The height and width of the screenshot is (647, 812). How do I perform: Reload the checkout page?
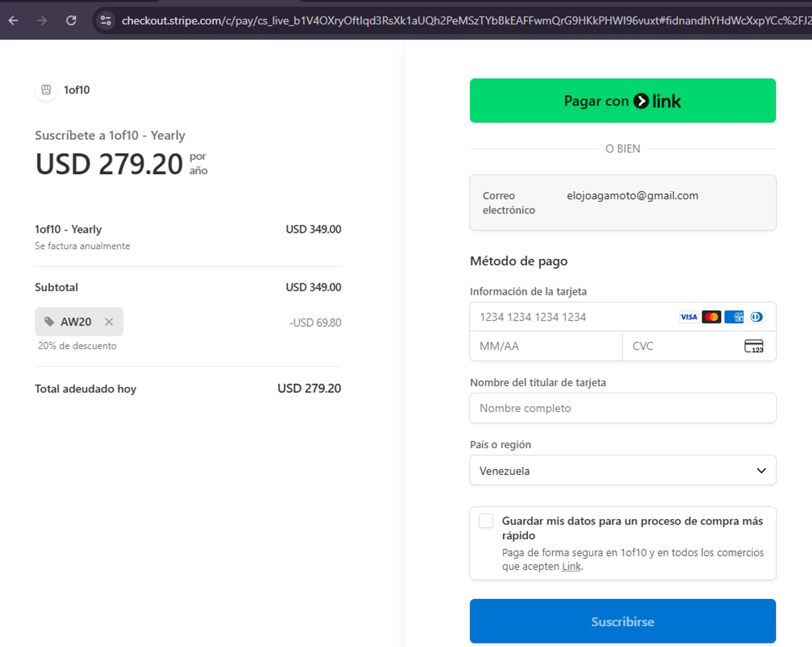pyautogui.click(x=71, y=21)
